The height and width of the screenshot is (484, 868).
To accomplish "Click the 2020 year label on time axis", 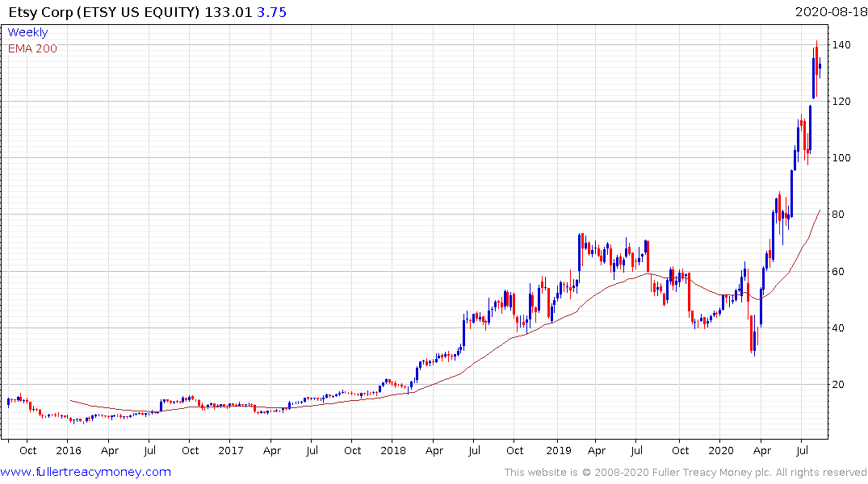I will pos(721,450).
